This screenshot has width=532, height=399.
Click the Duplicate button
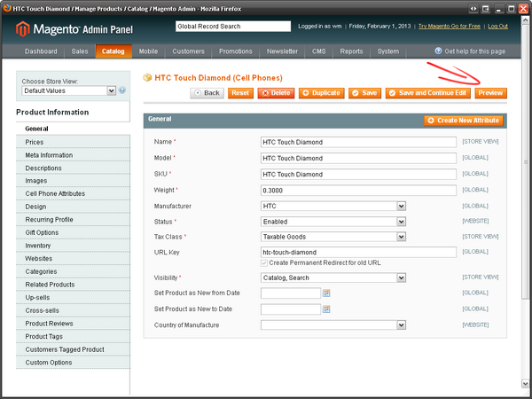[321, 93]
